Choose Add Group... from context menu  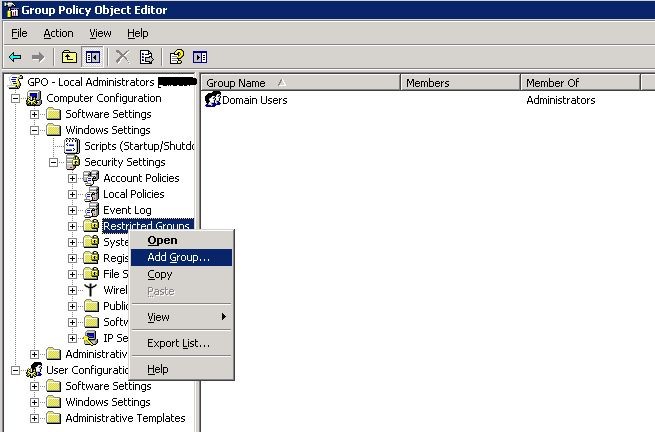click(178, 257)
